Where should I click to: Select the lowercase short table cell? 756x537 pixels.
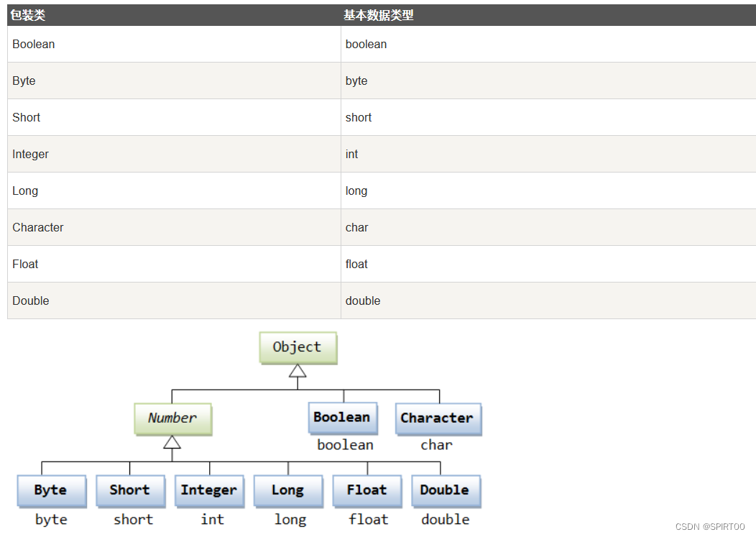click(548, 117)
